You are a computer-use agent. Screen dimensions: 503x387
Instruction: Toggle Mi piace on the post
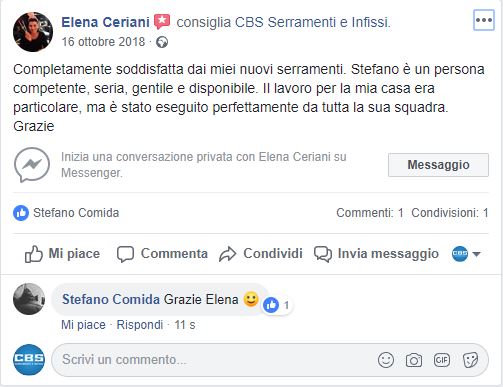pos(62,254)
